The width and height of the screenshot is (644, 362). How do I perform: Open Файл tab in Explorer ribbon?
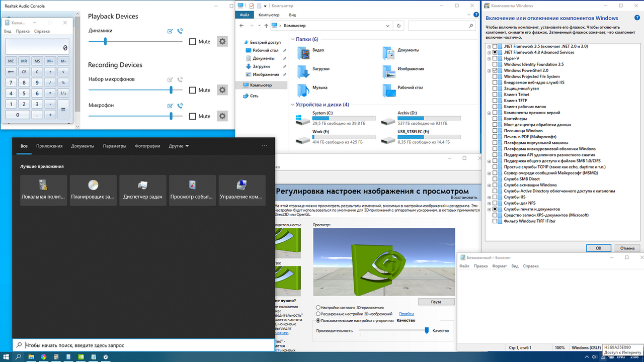click(x=245, y=15)
